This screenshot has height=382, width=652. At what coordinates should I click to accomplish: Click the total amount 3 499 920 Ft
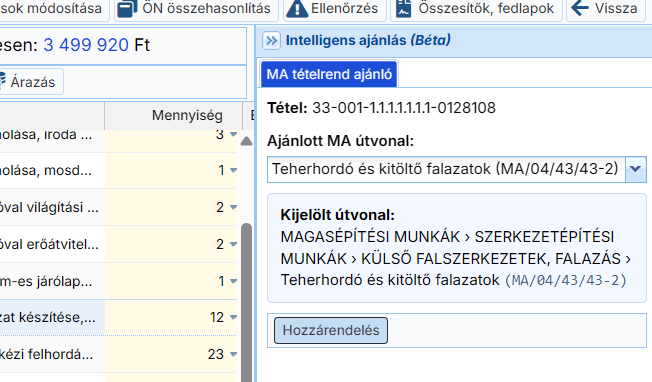pyautogui.click(x=96, y=45)
